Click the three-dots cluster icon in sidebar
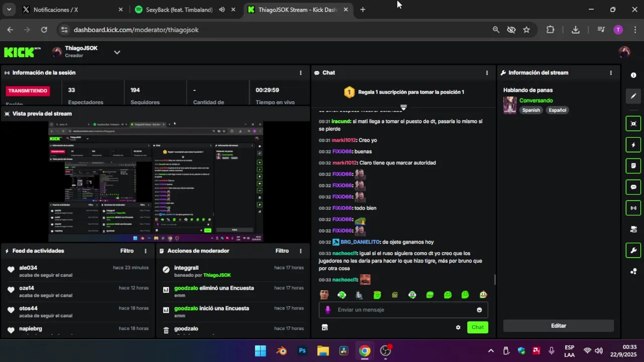 [x=633, y=271]
